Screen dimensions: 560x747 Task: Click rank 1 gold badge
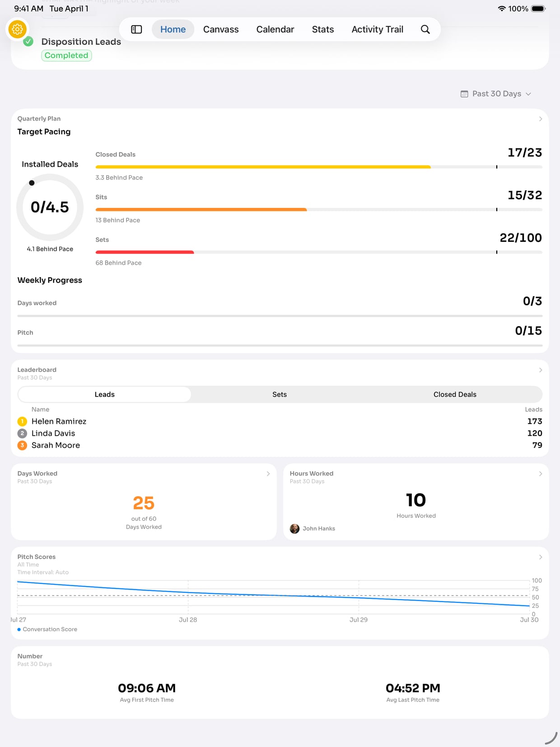pos(22,421)
